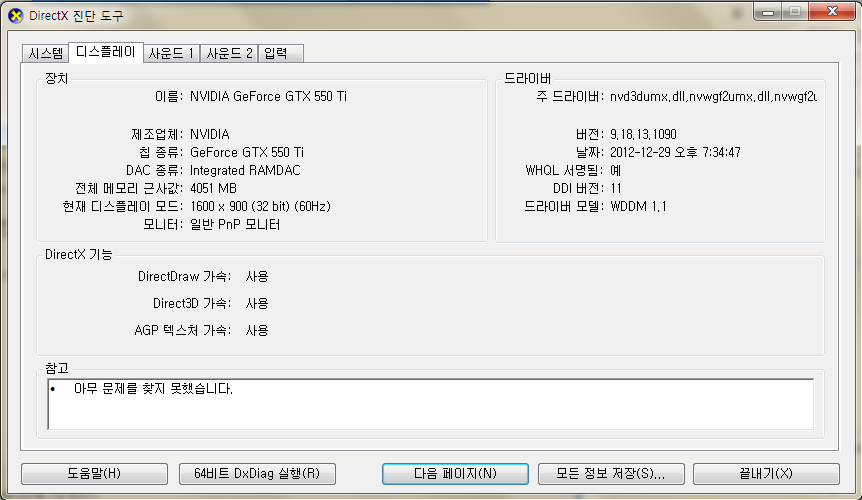Click the 참고 notes text box
Viewport: 862px width, 500px height.
click(x=430, y=404)
